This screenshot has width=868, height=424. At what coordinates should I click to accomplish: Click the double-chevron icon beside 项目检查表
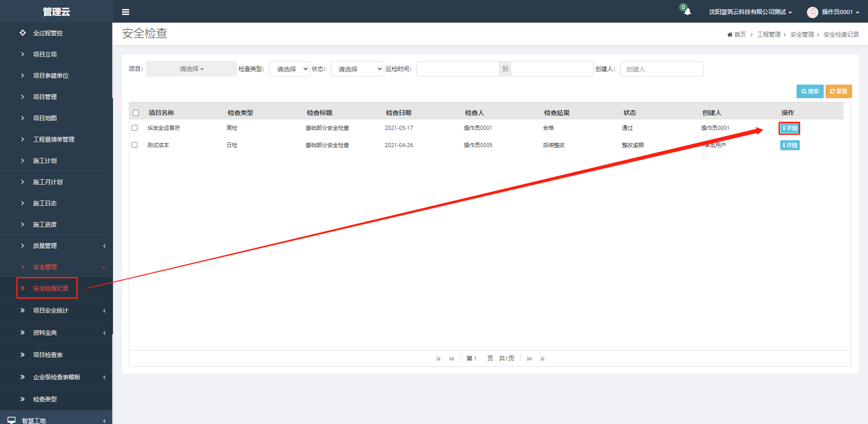coord(23,355)
